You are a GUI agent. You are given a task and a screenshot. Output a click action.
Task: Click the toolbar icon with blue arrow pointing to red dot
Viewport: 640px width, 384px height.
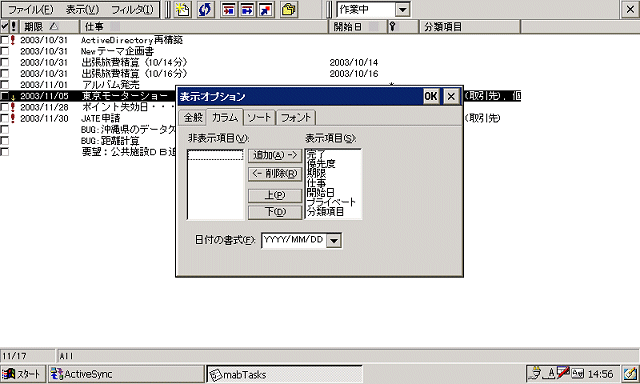[x=266, y=9]
